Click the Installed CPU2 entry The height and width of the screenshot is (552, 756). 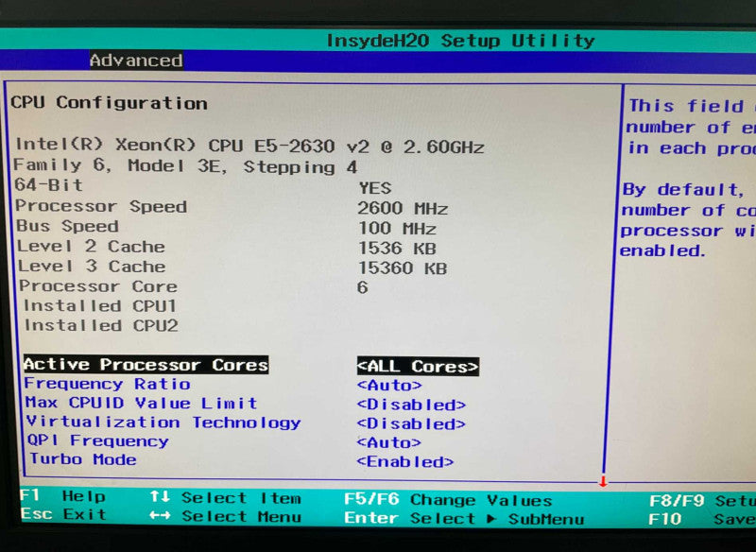coord(101,325)
